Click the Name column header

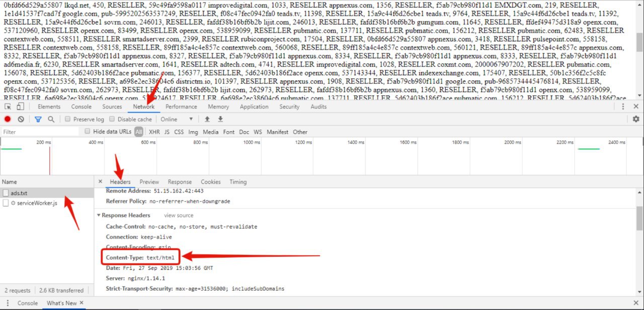point(47,182)
